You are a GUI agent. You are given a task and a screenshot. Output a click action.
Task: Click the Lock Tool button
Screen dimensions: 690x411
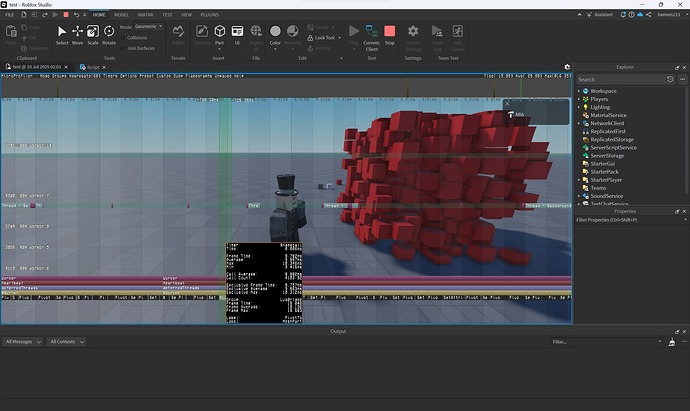(321, 38)
